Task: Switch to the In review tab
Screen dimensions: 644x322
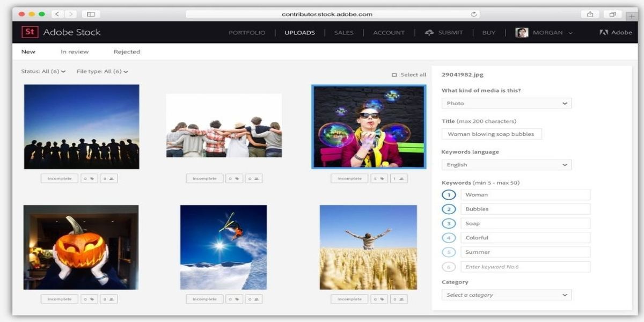Action: (x=75, y=52)
